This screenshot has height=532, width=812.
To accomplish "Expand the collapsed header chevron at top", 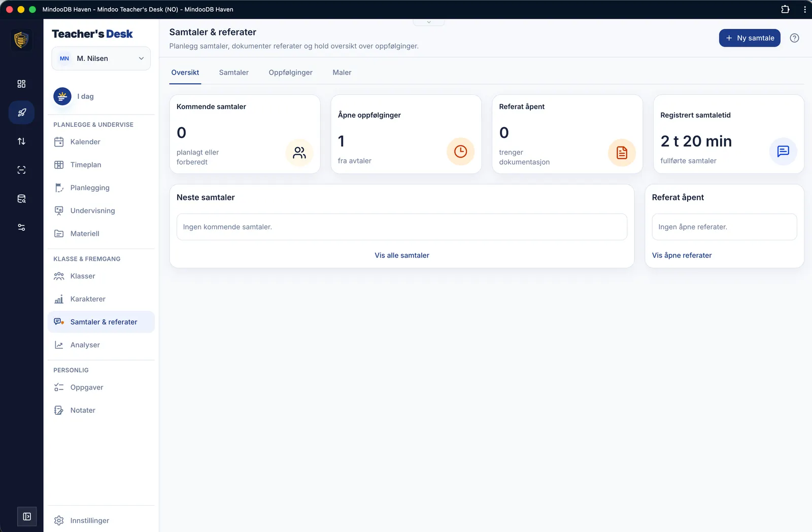I will coord(429,22).
